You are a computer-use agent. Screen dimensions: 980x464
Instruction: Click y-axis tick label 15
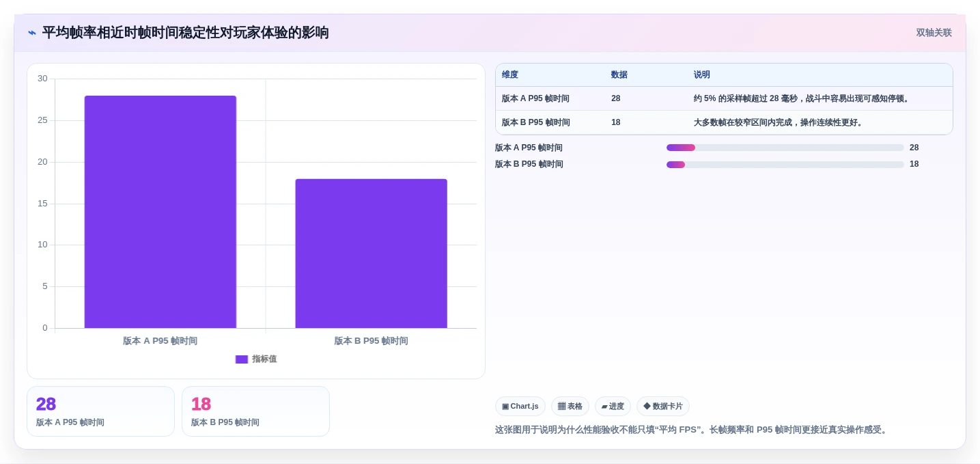(42, 204)
